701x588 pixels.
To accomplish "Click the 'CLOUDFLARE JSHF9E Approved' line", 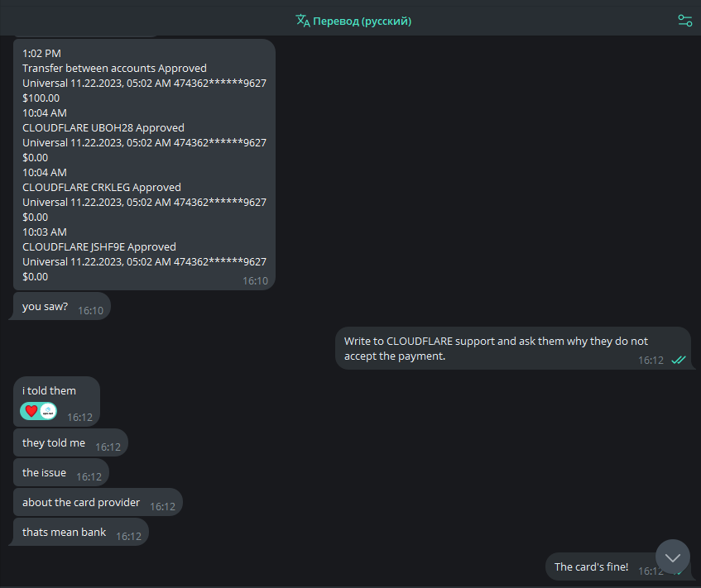I will [x=99, y=247].
